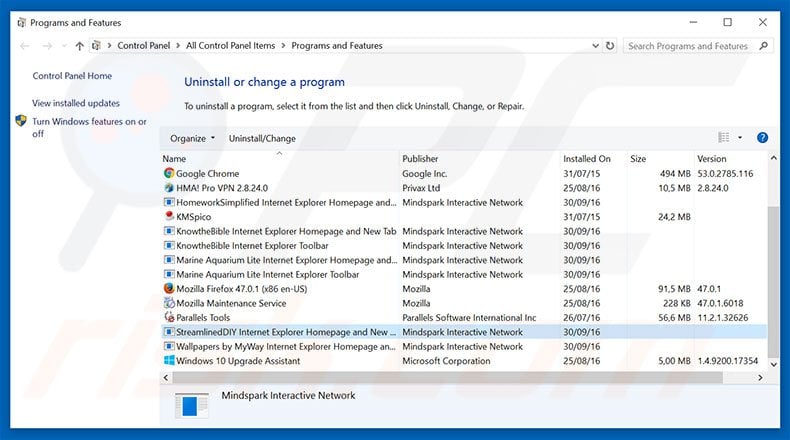Viewport: 790px width, 440px height.
Task: Click the back navigation arrow
Action: point(24,46)
